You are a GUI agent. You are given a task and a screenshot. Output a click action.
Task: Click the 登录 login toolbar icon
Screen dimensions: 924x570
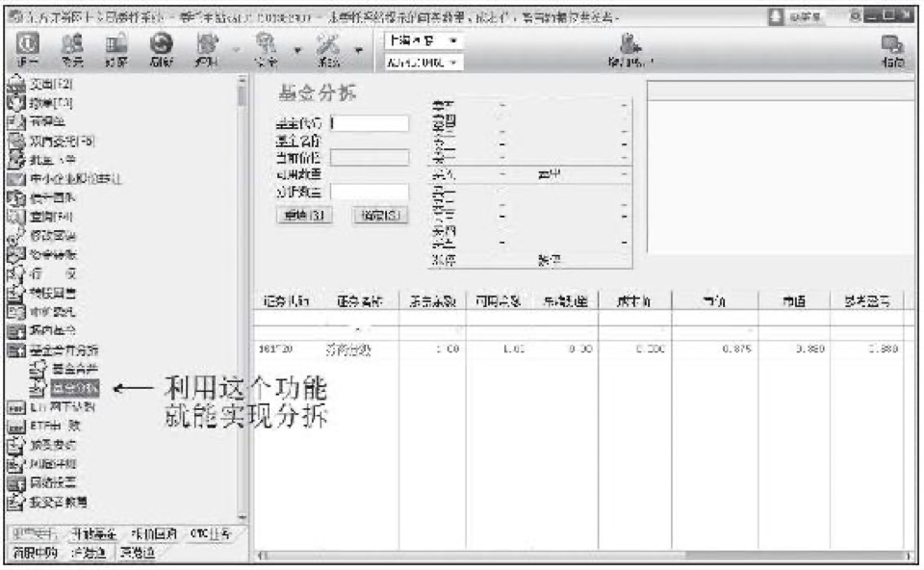point(72,44)
